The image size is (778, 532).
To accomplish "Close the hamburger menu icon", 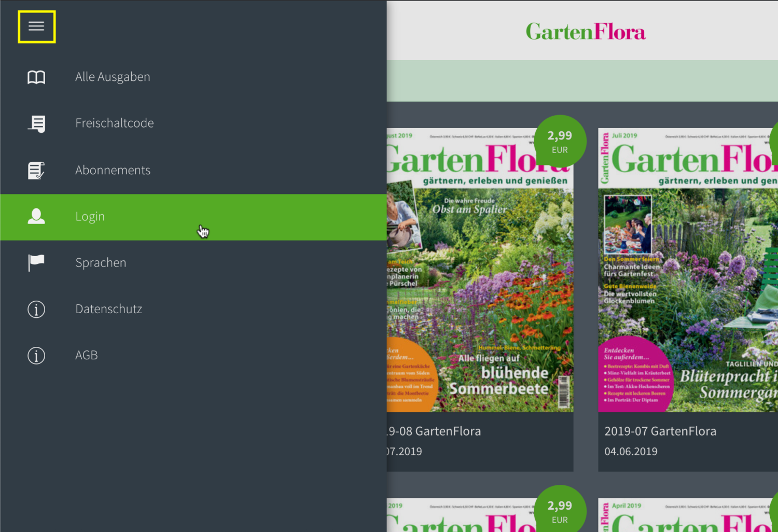I will (36, 26).
